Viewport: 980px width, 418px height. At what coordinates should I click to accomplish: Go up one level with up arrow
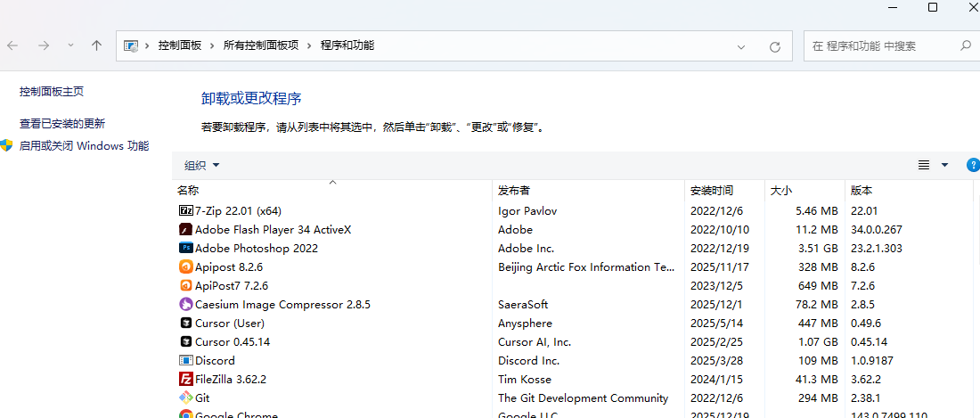[96, 45]
